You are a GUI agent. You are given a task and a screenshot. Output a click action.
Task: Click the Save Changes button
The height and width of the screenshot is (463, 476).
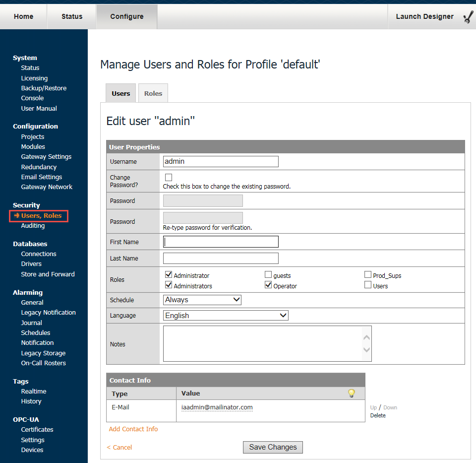(x=273, y=447)
